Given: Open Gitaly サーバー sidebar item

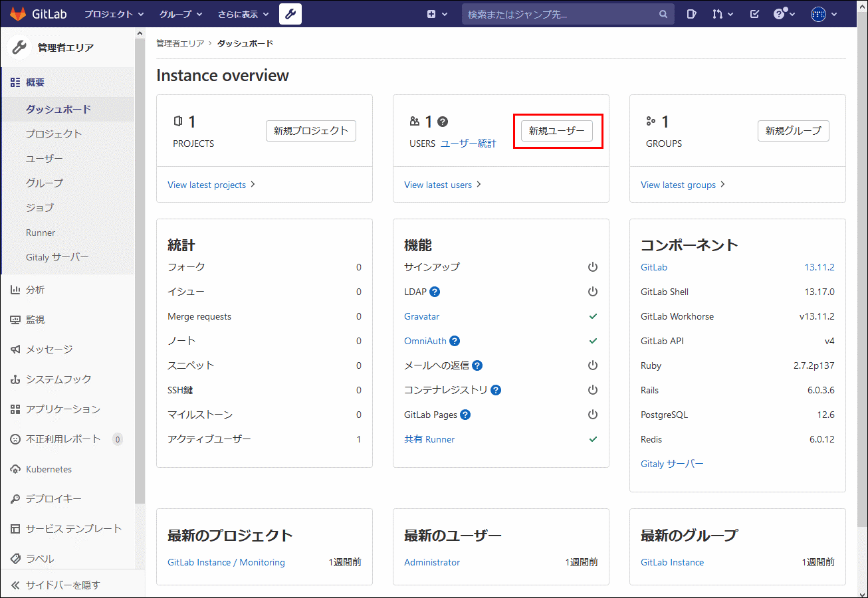Looking at the screenshot, I should (67, 257).
